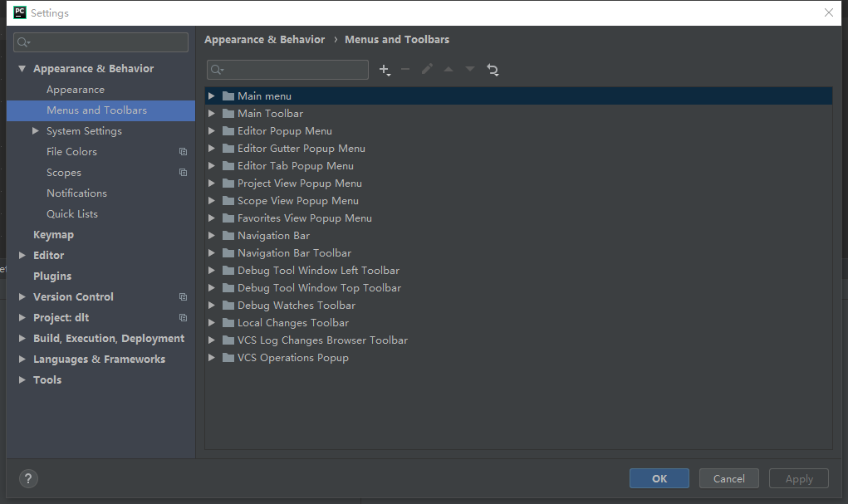Screen dimensions: 848x504
Task: Expand the Main Toolbar tree node
Action: [212, 113]
